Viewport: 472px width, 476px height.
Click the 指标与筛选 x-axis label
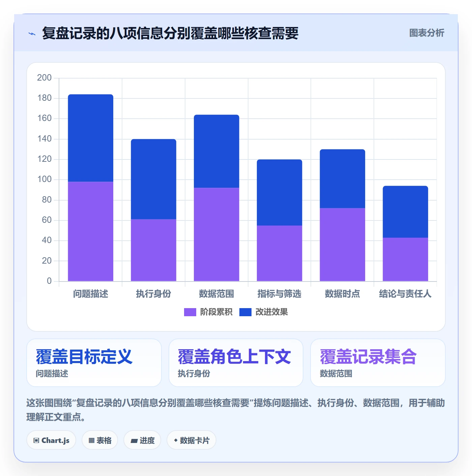click(279, 294)
